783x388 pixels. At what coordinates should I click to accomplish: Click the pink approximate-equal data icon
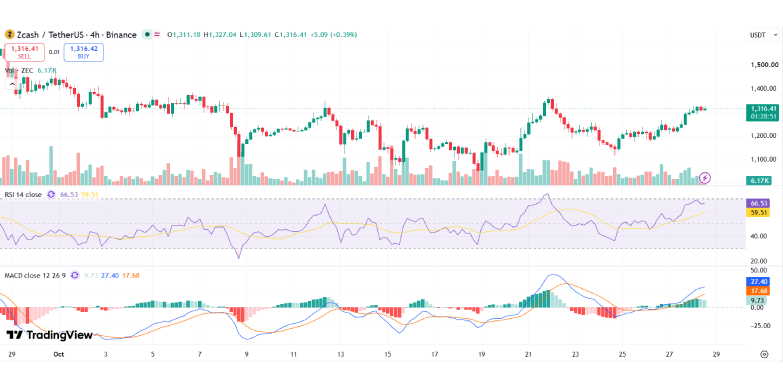click(157, 34)
